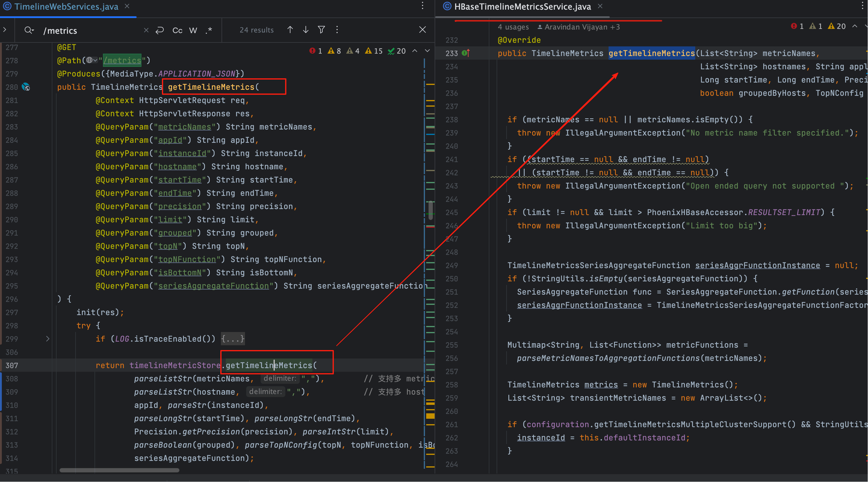The height and width of the screenshot is (482, 868).
Task: Open the URL globe dropdown in @Path annotation
Action: pos(92,60)
